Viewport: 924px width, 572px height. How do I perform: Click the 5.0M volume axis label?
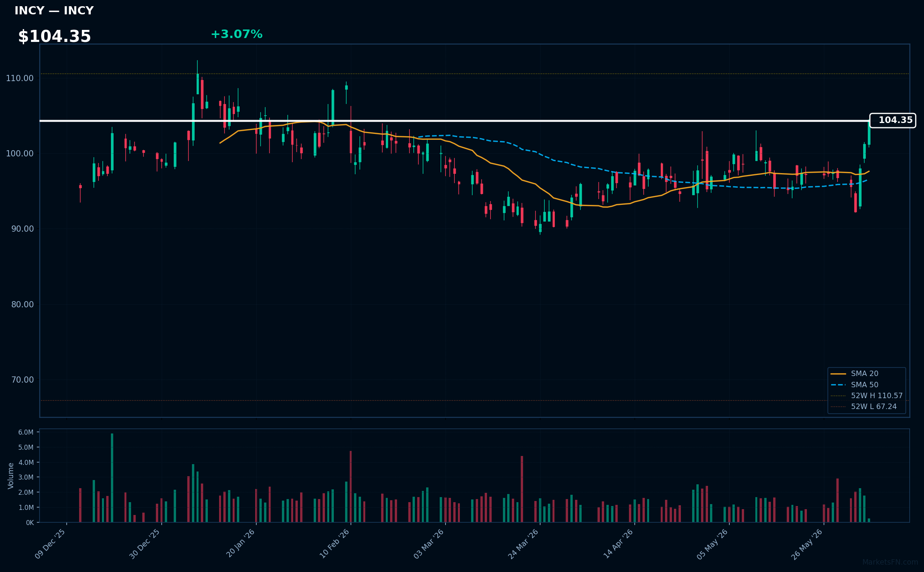(26, 447)
